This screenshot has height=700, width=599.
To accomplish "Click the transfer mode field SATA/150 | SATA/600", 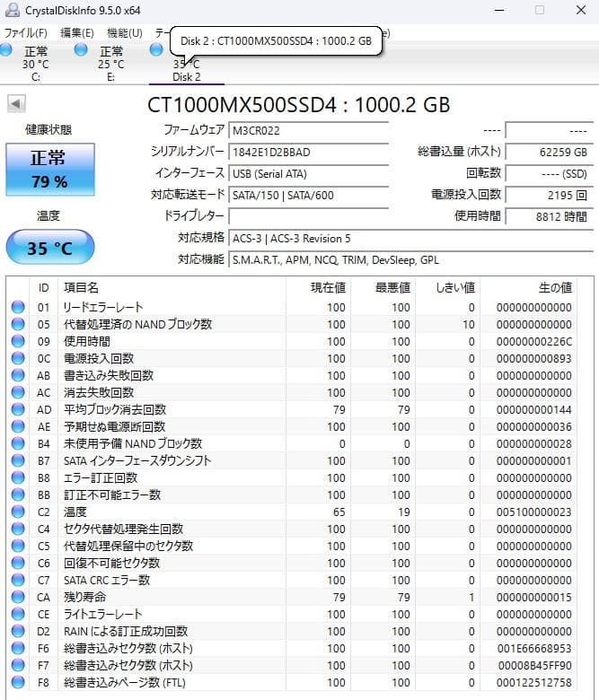I will (308, 195).
